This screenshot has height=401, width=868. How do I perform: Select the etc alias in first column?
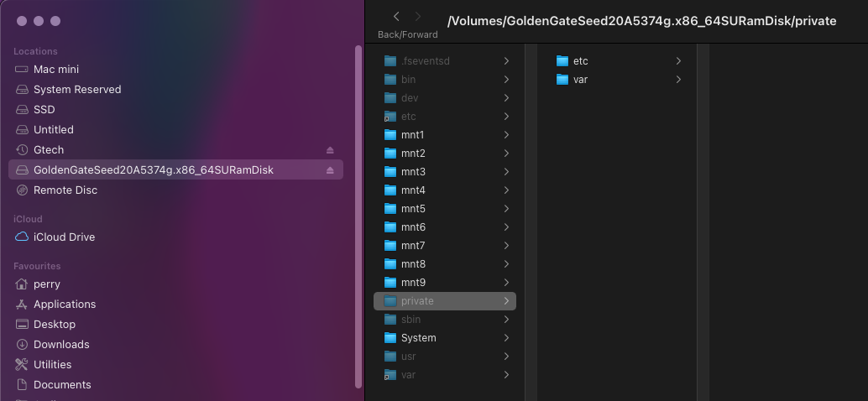coord(445,116)
